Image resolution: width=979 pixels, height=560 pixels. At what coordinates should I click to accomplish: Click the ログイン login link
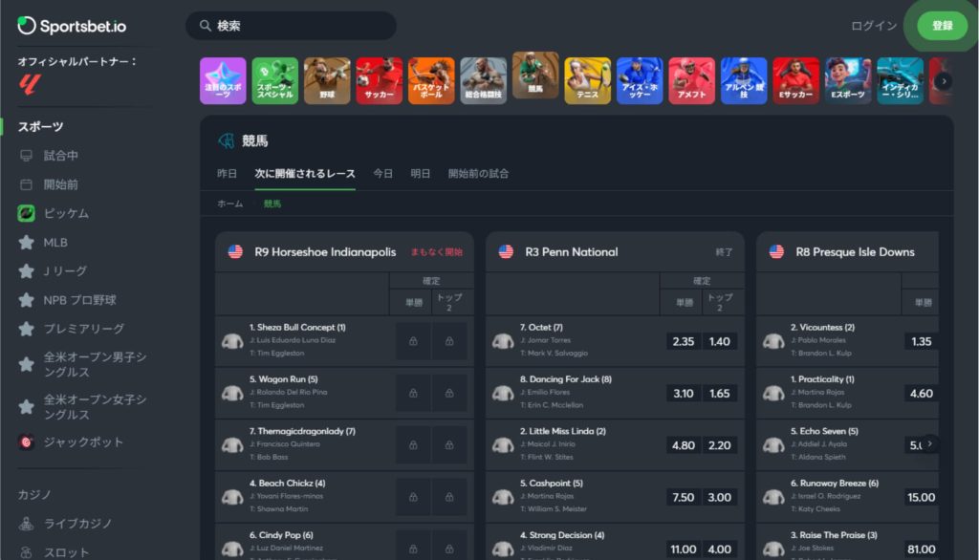[874, 26]
